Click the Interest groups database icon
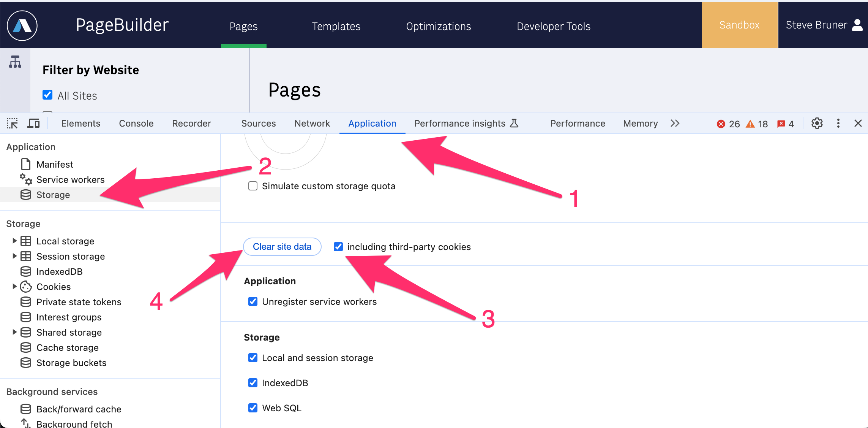Viewport: 868px width, 428px height. point(26,317)
